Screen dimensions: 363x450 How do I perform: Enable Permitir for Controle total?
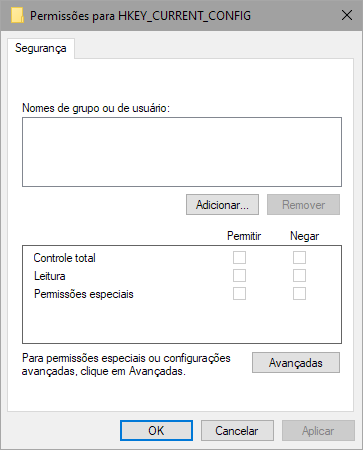point(239,258)
